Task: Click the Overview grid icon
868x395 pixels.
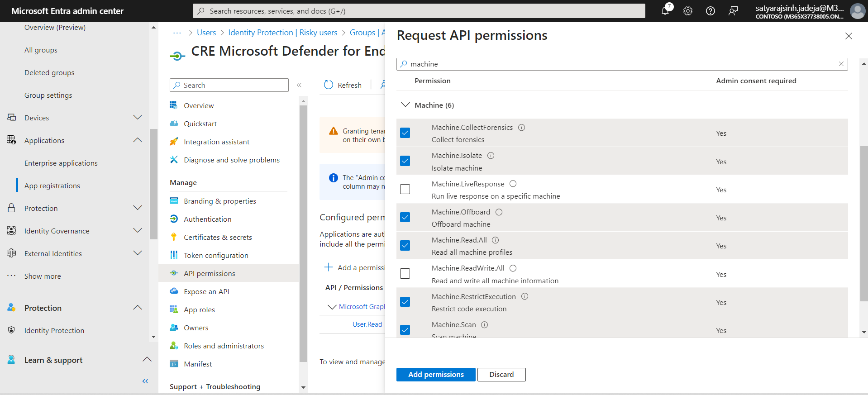Action: point(174,105)
